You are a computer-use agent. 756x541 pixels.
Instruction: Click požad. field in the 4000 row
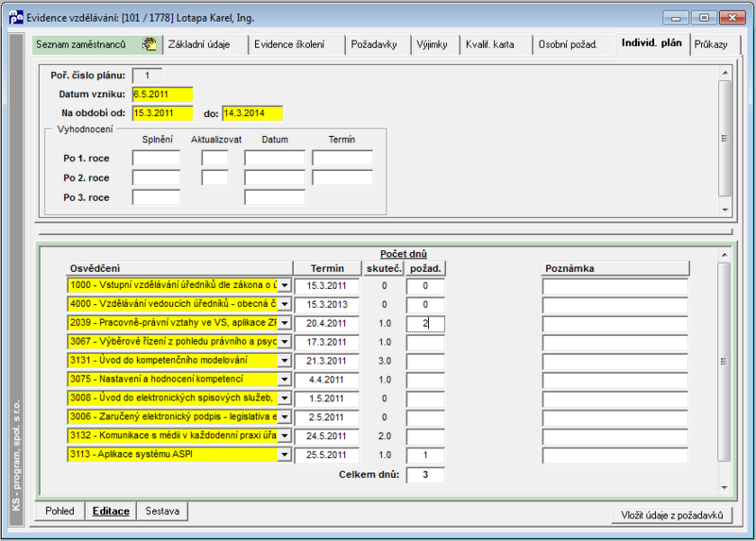point(425,304)
